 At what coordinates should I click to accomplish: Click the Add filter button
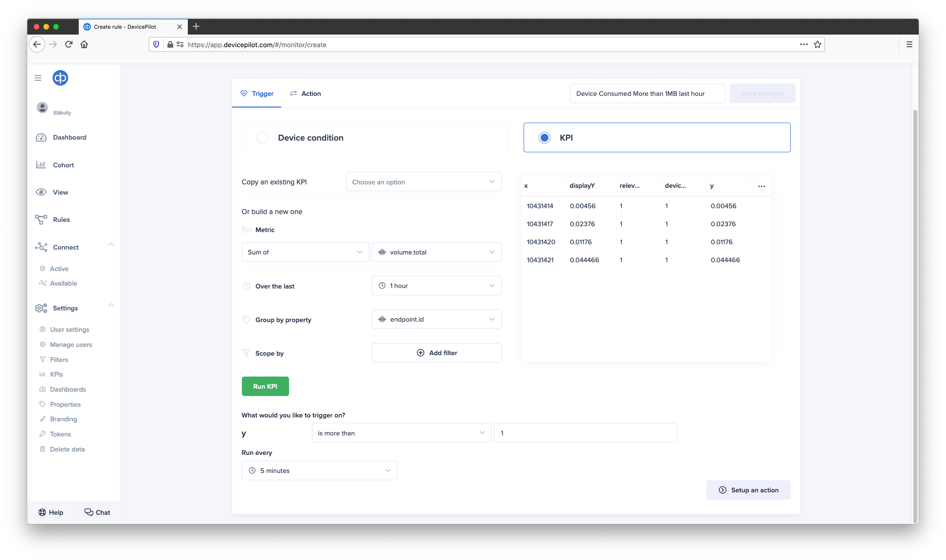coord(437,353)
